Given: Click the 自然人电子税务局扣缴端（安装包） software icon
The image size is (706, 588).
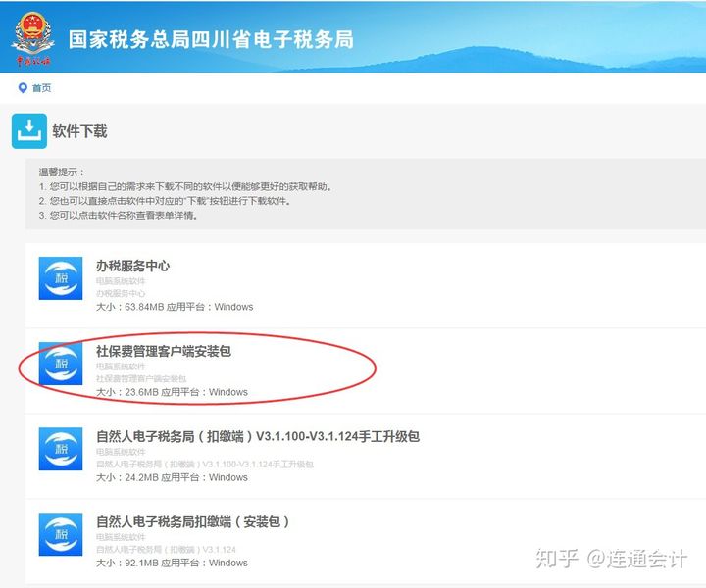Looking at the screenshot, I should [61, 534].
